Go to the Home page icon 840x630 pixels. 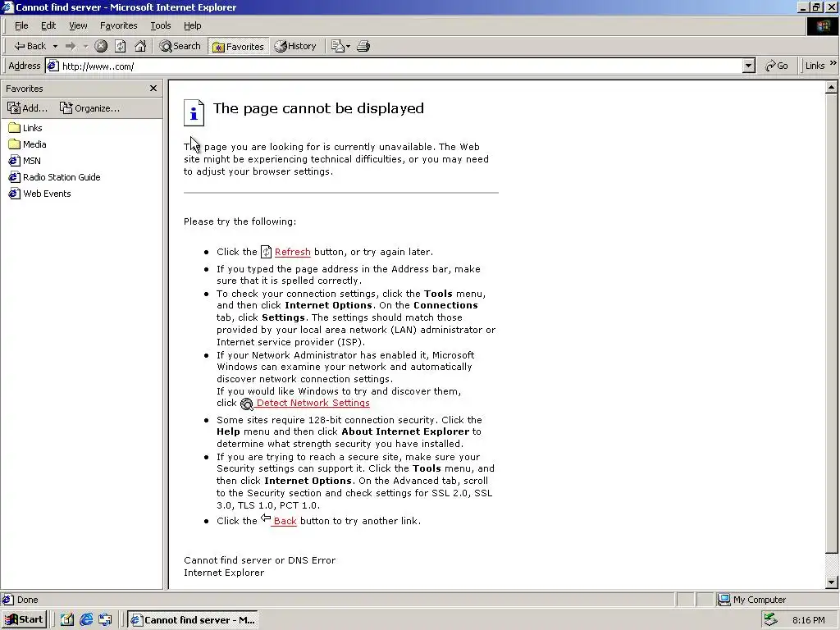140,46
